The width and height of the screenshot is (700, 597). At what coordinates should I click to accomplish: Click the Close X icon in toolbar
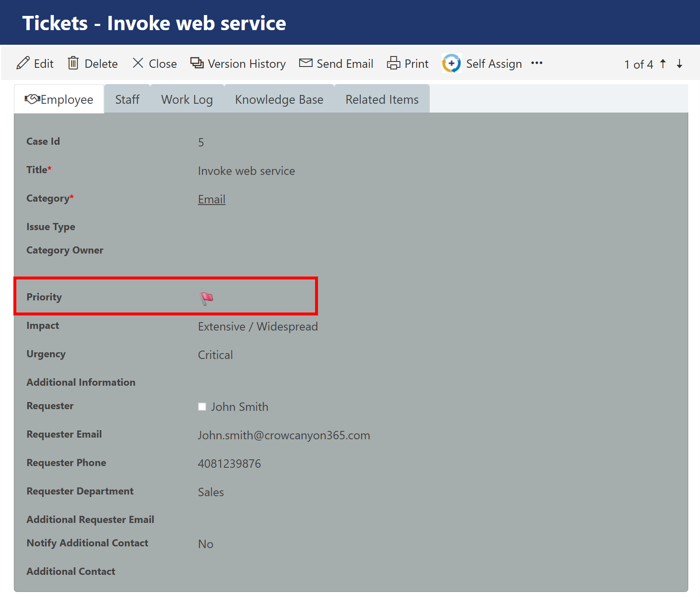138,63
